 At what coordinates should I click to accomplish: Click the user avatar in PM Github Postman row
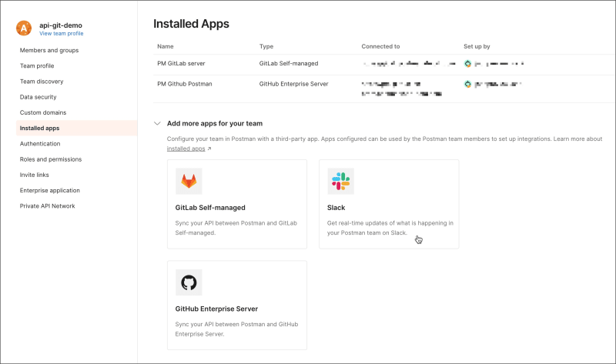[467, 84]
